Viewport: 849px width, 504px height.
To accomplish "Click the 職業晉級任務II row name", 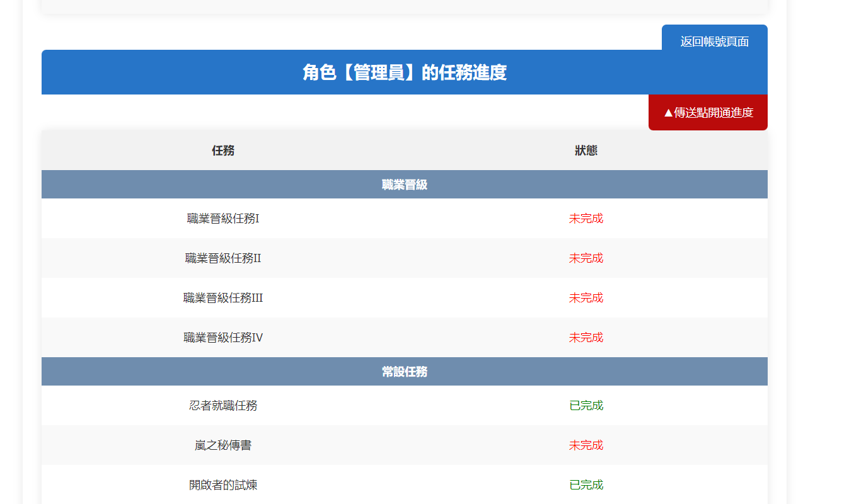I will click(x=223, y=258).
